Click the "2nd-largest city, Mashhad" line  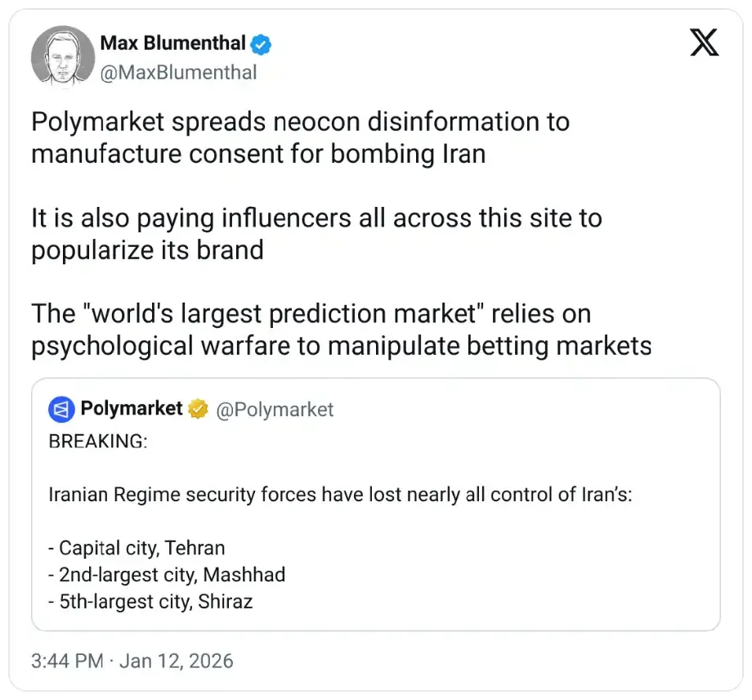point(167,575)
